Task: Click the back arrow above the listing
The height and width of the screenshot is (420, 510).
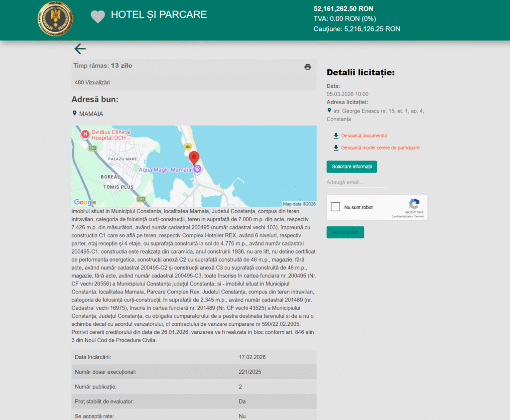Action: 80,49
